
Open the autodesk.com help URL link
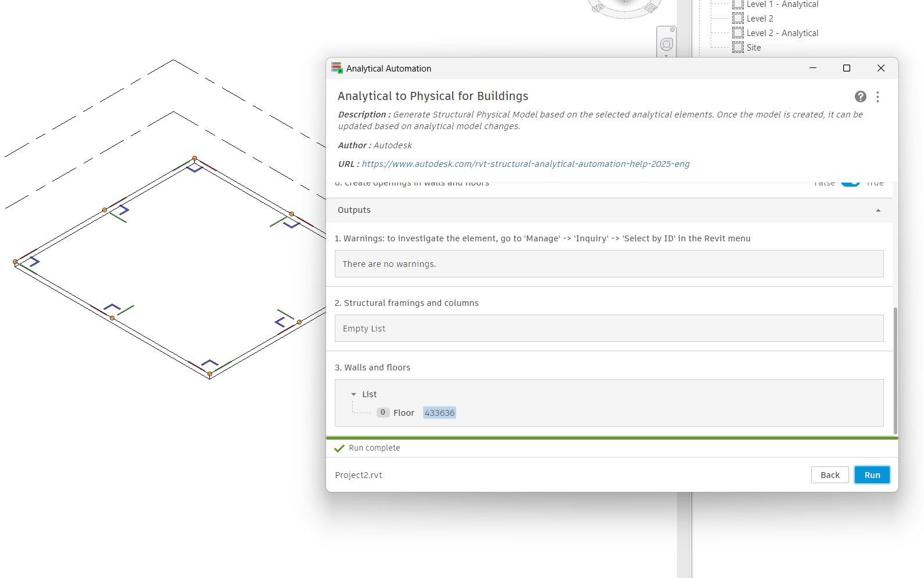(x=525, y=164)
